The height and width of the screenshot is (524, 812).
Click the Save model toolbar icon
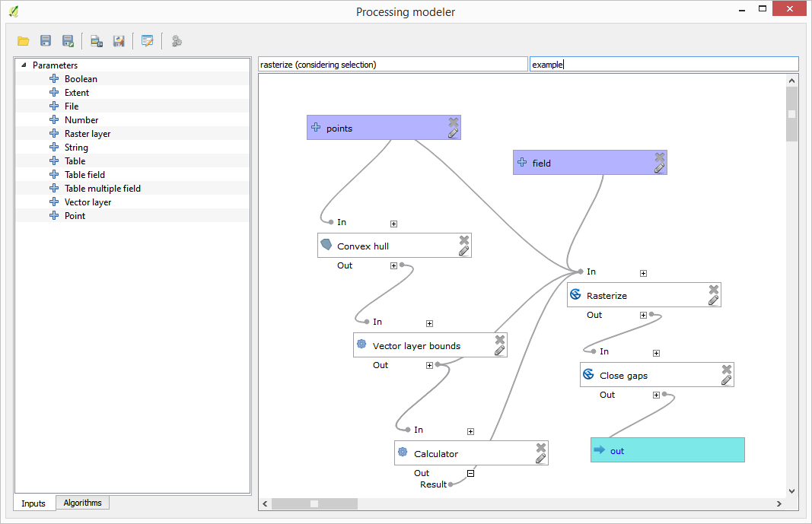pos(46,41)
